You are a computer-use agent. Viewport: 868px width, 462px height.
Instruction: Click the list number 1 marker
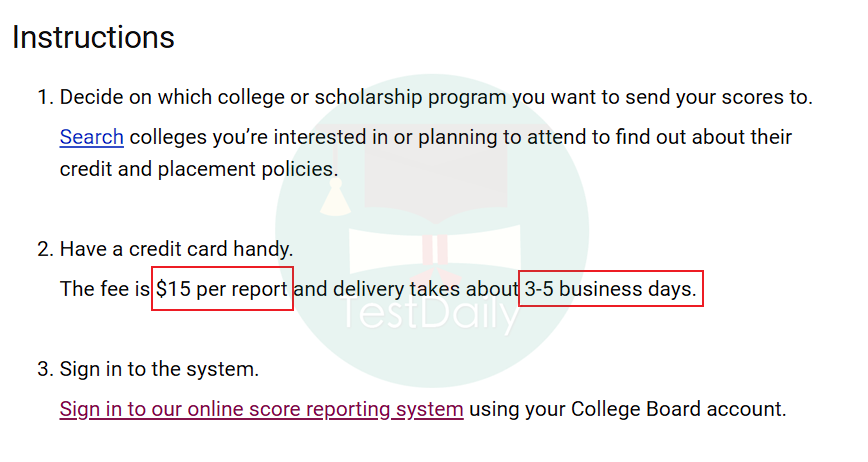click(x=45, y=97)
